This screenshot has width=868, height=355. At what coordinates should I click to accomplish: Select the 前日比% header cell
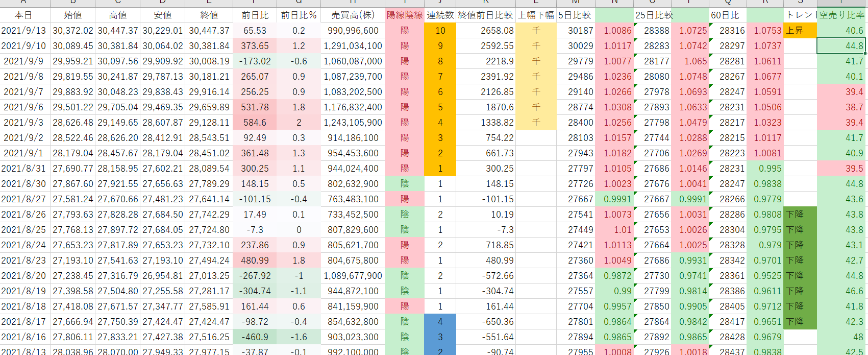[x=299, y=15]
